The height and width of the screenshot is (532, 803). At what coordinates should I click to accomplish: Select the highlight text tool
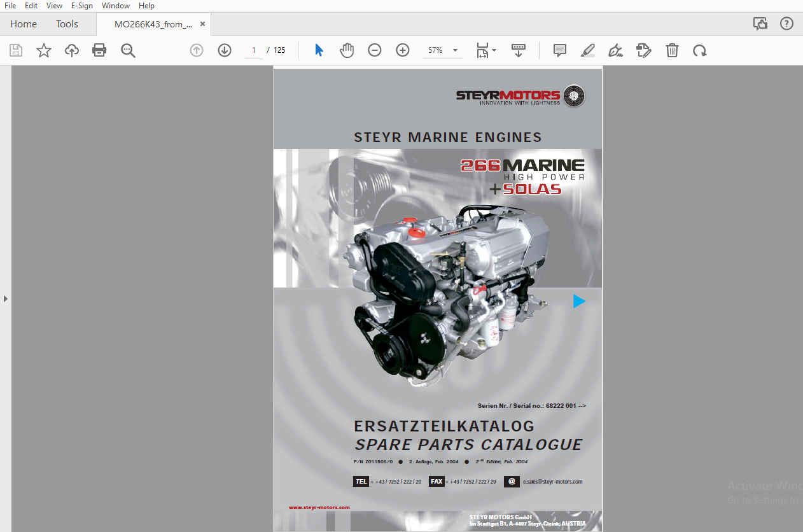point(588,50)
